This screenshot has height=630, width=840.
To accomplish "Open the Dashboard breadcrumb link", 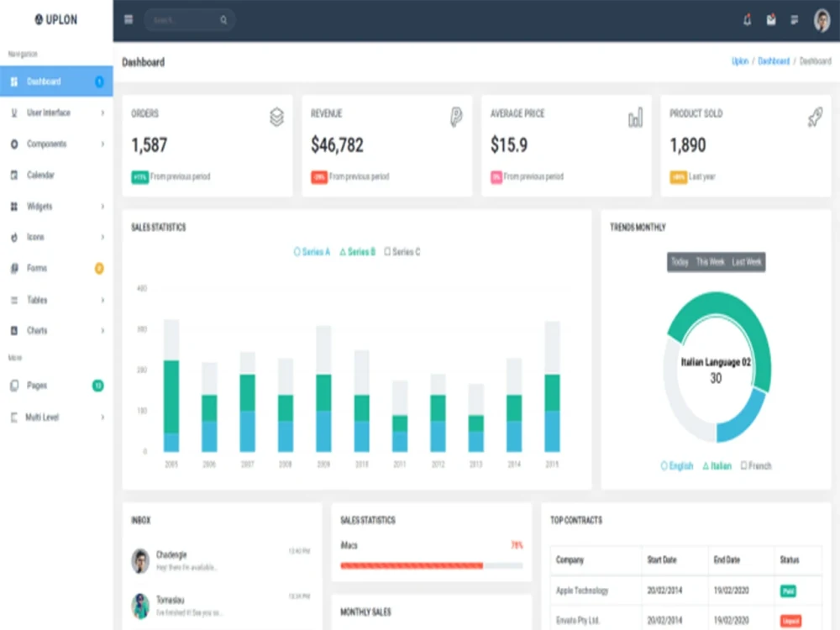I will [774, 61].
